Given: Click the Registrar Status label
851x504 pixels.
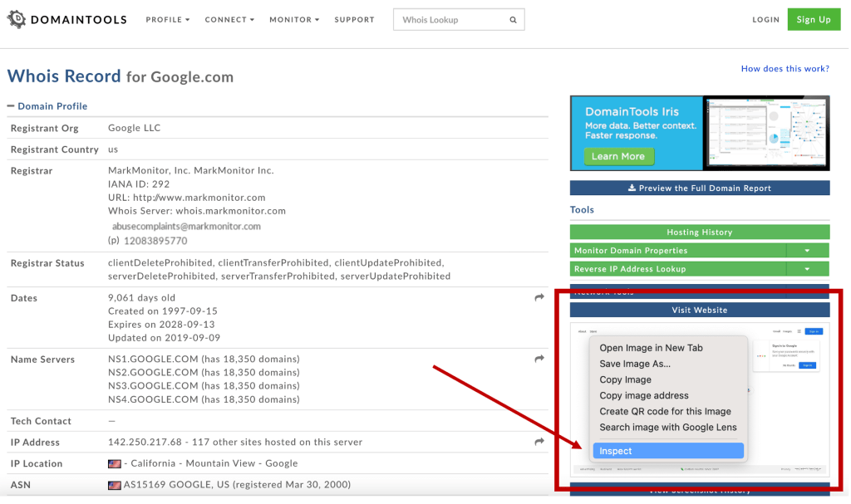Looking at the screenshot, I should (47, 263).
